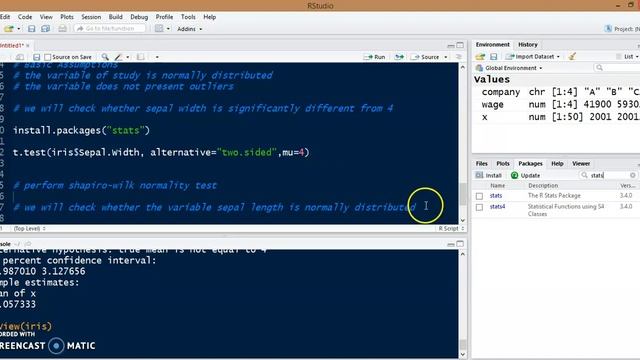640x360 pixels.
Task: Click the Go to file/function field
Action: click(110, 29)
